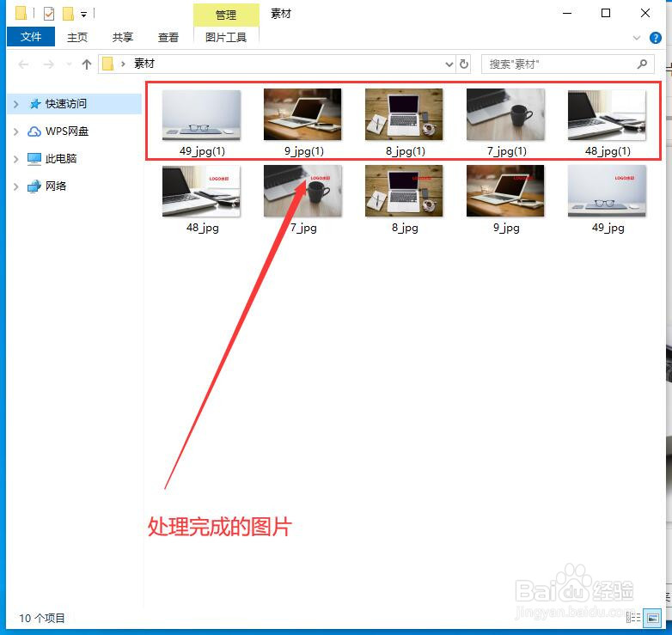Close the 素材 Explorer window
The width and height of the screenshot is (672, 635).
pos(645,13)
